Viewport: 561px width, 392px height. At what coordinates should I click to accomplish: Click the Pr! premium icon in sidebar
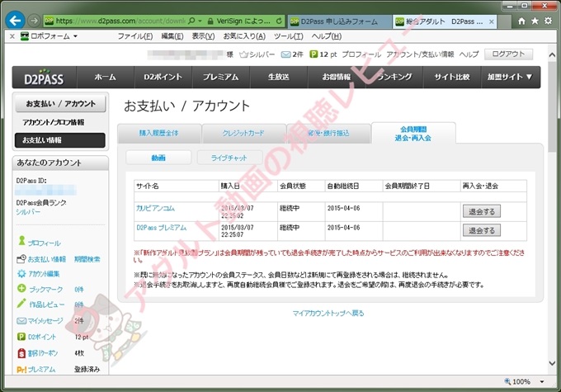[21, 370]
